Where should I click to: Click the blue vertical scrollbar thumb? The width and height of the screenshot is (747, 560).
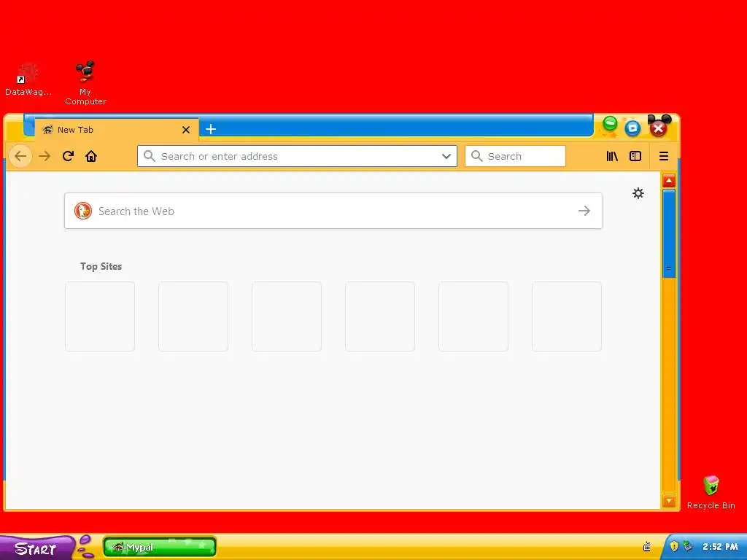coord(669,233)
